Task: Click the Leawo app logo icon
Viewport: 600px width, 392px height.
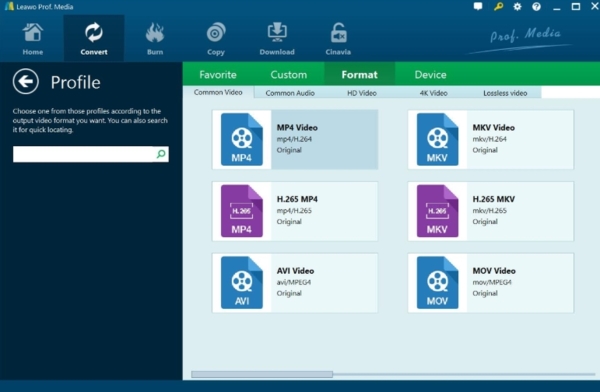Action: pos(9,7)
